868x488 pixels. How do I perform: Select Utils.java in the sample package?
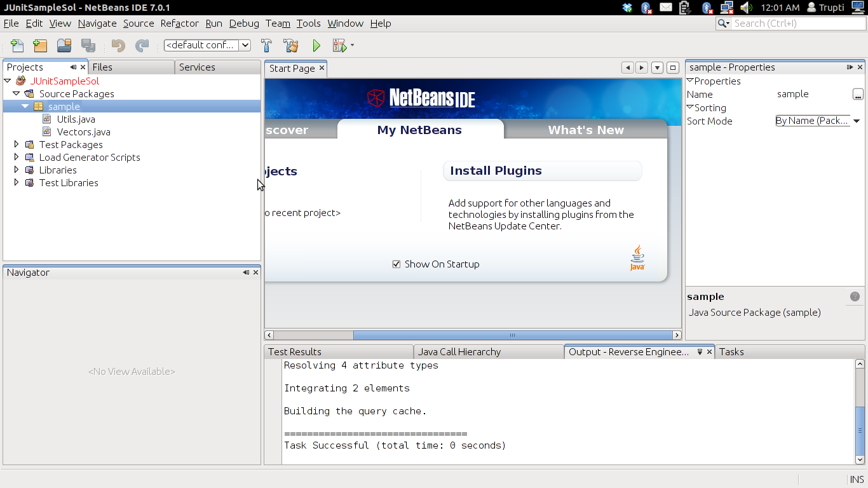pos(77,119)
